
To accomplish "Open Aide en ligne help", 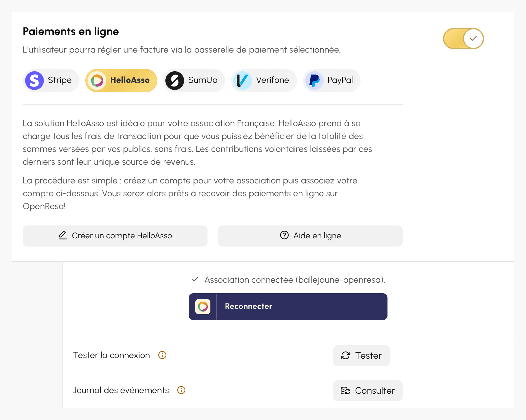I will [x=310, y=236].
